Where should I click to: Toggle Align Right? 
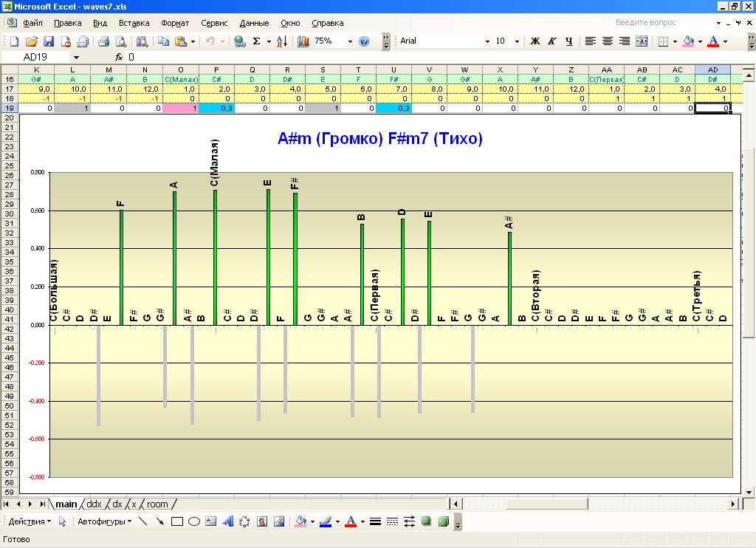625,41
